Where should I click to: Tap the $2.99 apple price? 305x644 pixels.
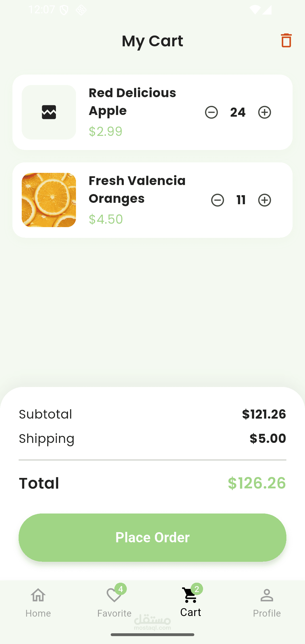point(105,131)
